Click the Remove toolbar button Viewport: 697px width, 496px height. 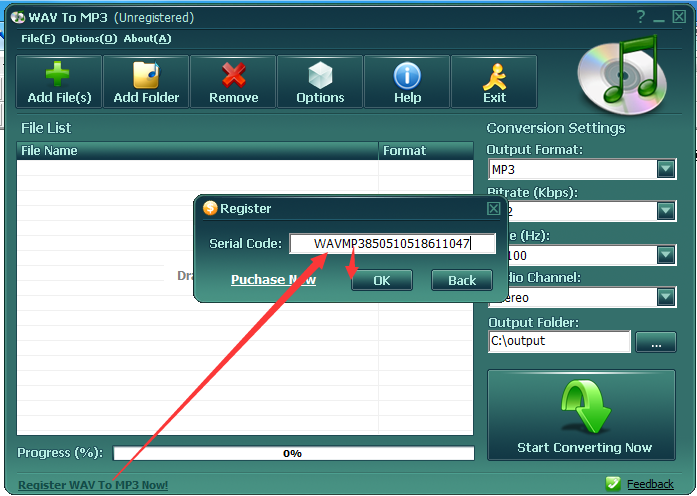(233, 82)
